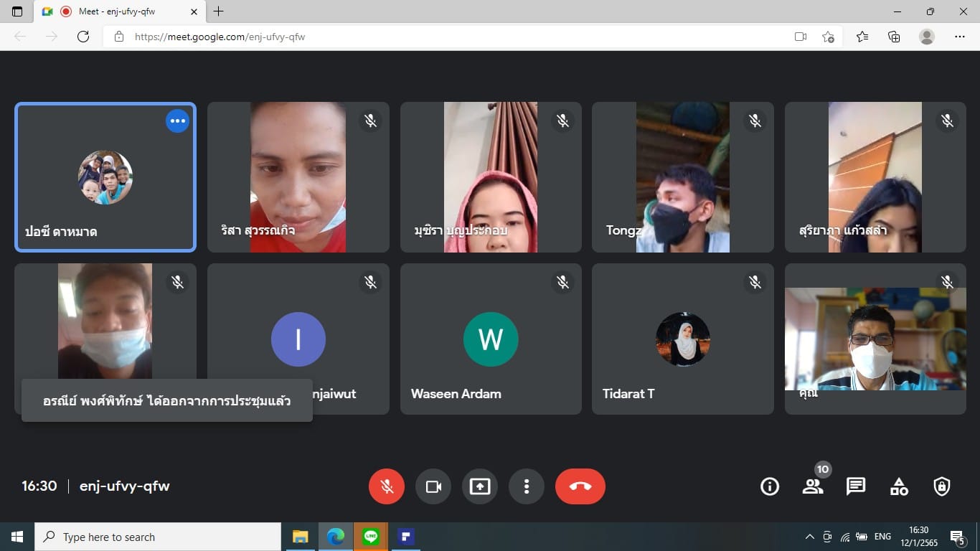Open a new browser tab
This screenshot has height=551, width=980.
point(219,11)
